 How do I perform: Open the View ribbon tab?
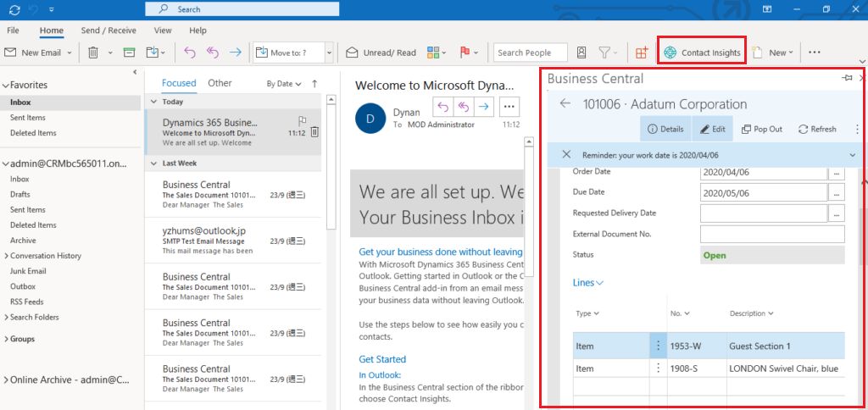click(163, 30)
